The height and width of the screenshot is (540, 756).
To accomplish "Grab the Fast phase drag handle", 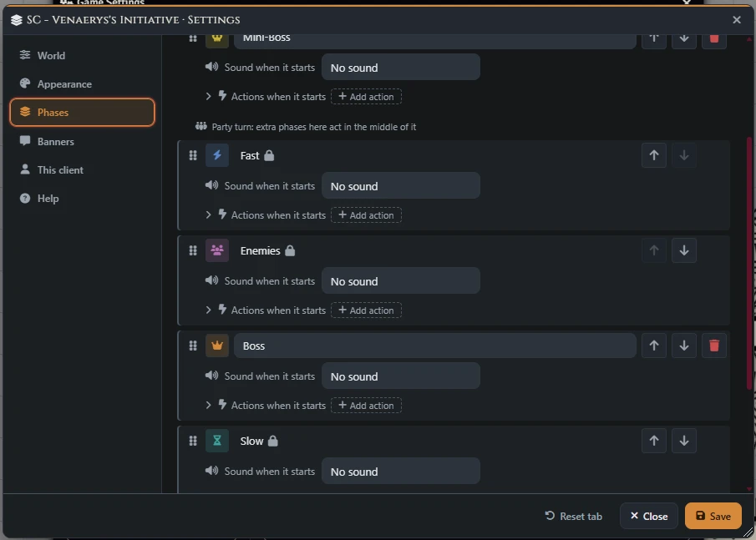I will click(x=193, y=155).
